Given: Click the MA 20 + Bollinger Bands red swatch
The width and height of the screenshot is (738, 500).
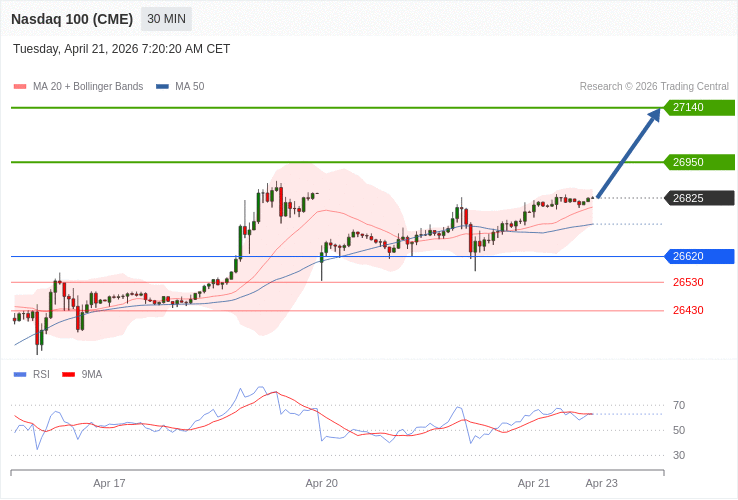Looking at the screenshot, I should click(20, 87).
